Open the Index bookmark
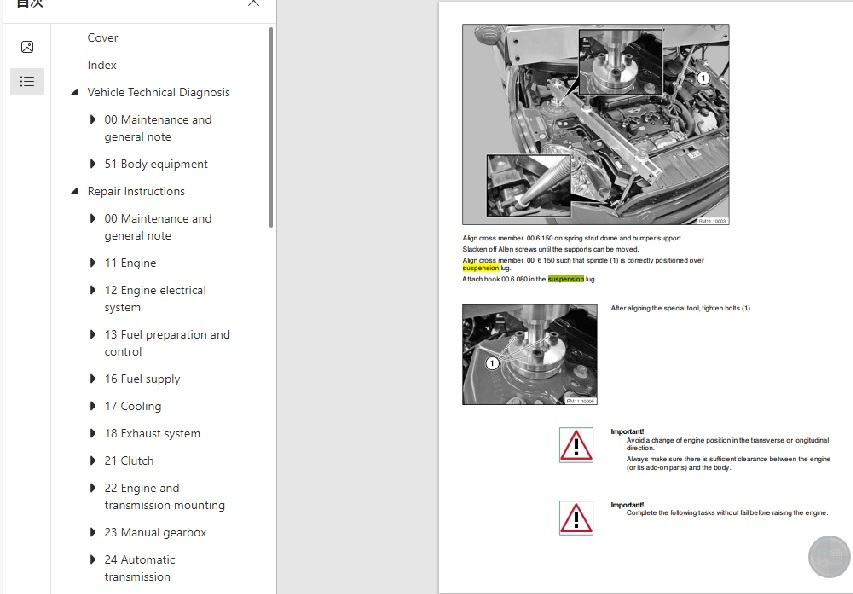Viewport: 853px width, 594px height. tap(102, 65)
